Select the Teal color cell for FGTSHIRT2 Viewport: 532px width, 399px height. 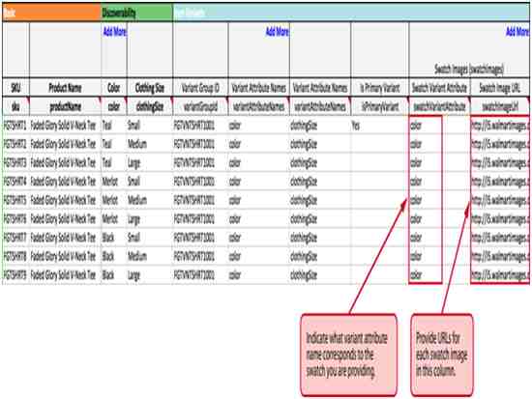(114, 144)
